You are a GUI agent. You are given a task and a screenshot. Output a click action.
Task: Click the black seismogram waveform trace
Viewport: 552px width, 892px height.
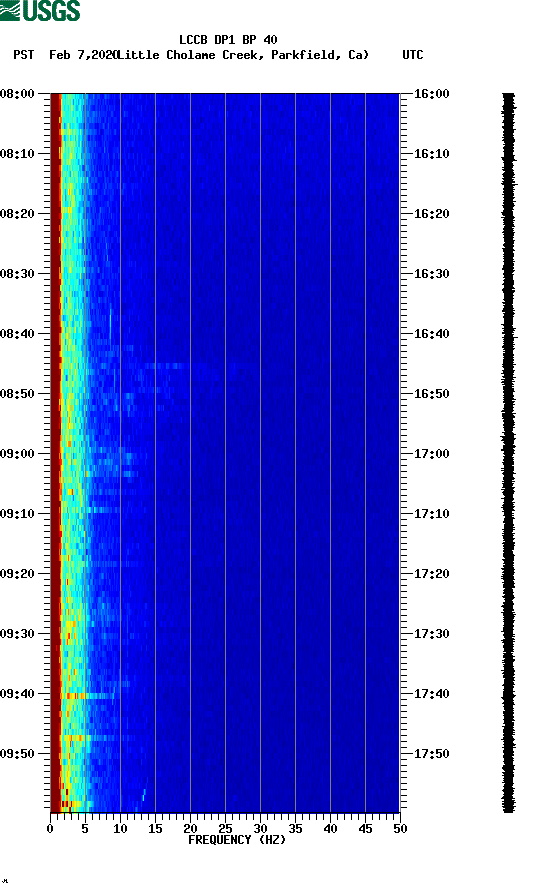509,453
